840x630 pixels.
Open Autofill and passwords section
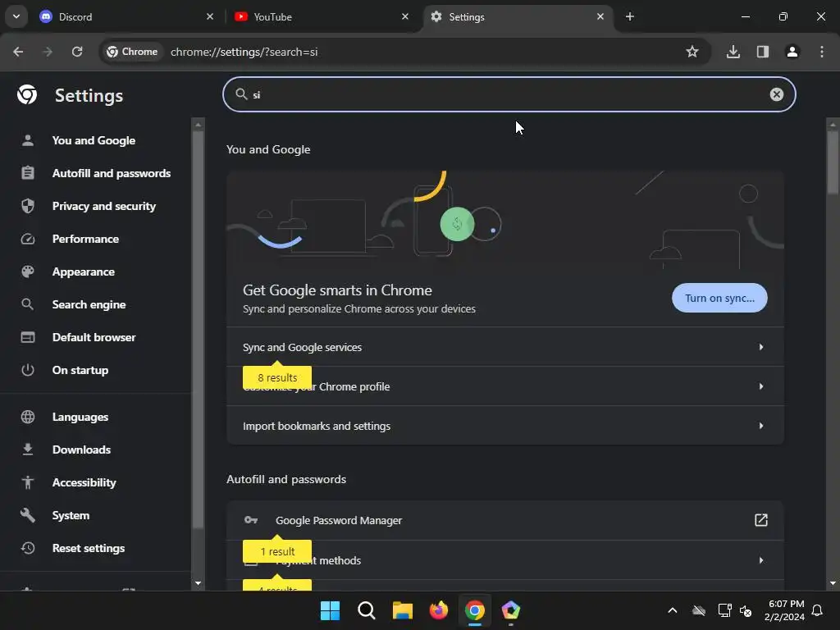(112, 173)
